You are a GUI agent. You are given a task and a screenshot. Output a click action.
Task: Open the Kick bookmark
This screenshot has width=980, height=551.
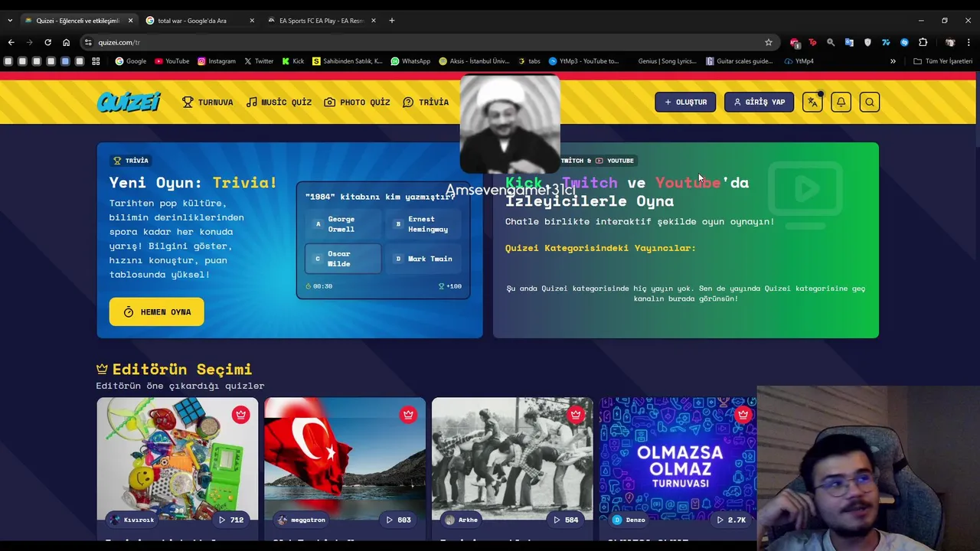(x=293, y=61)
